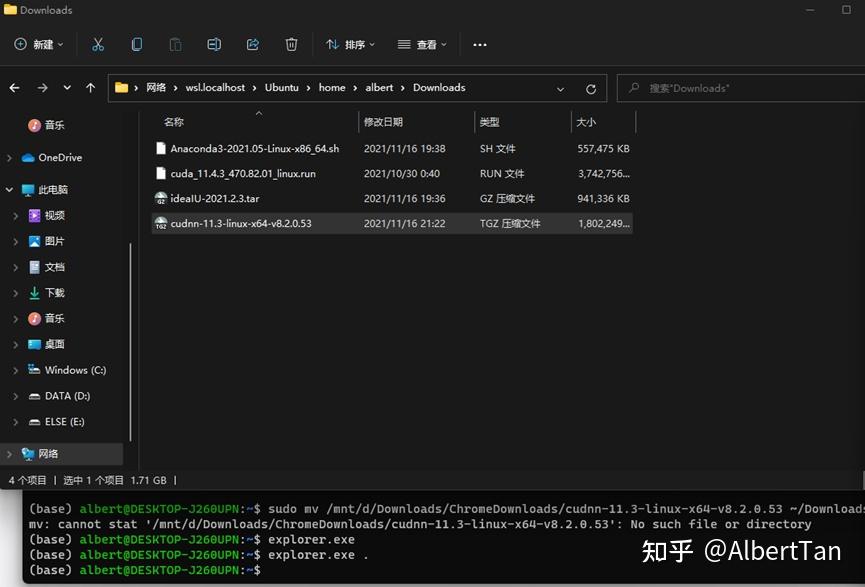The width and height of the screenshot is (865, 587).
Task: Click home in the address breadcrumb
Action: 332,88
